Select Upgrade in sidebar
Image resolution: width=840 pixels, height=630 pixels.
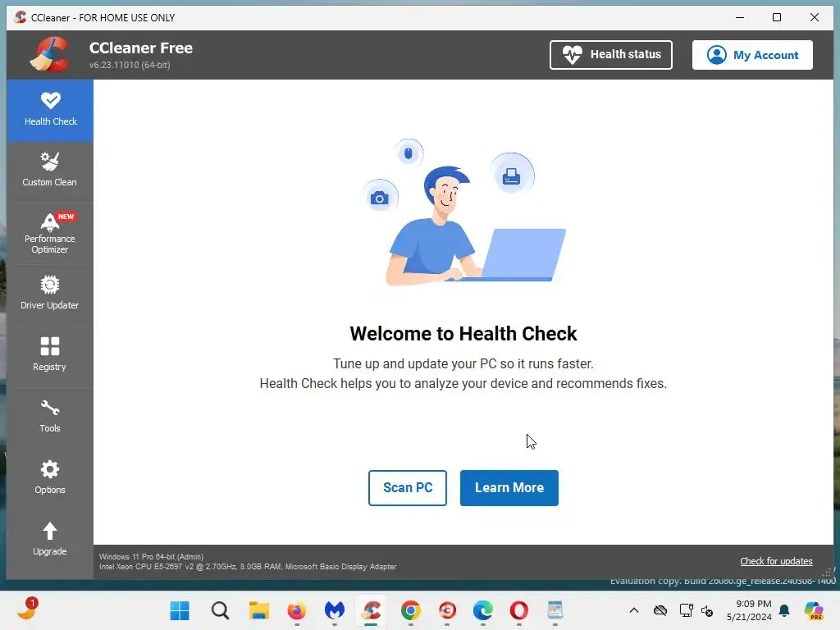[50, 540]
